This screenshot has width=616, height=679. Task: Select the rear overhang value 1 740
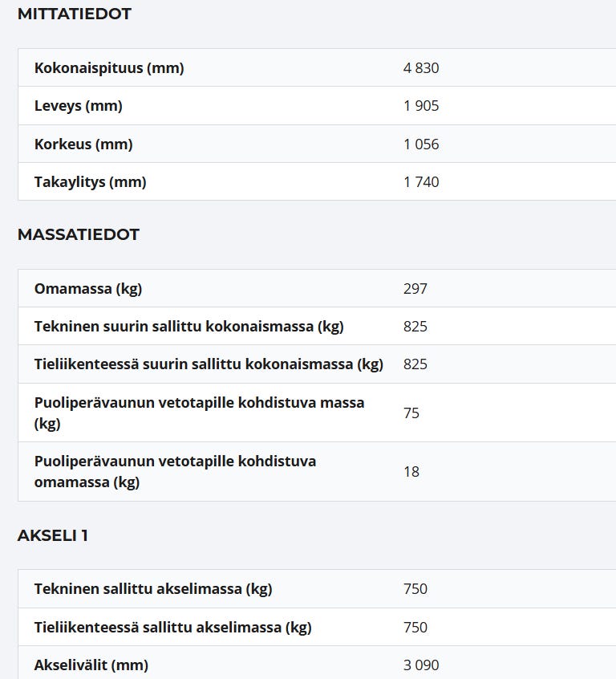click(x=421, y=182)
